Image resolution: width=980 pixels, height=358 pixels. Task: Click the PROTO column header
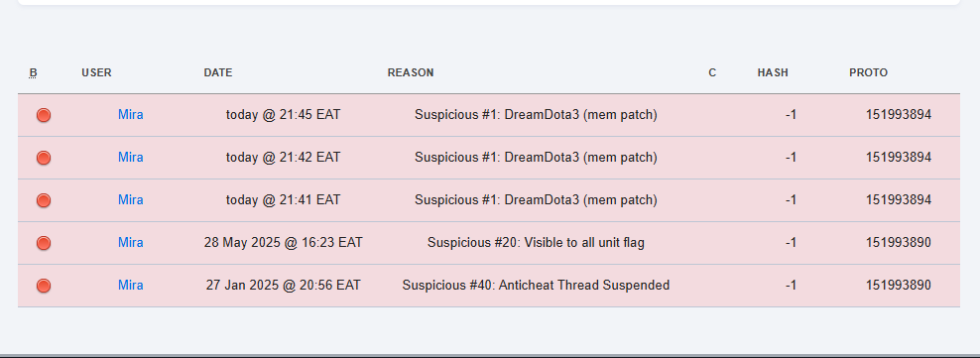click(868, 73)
